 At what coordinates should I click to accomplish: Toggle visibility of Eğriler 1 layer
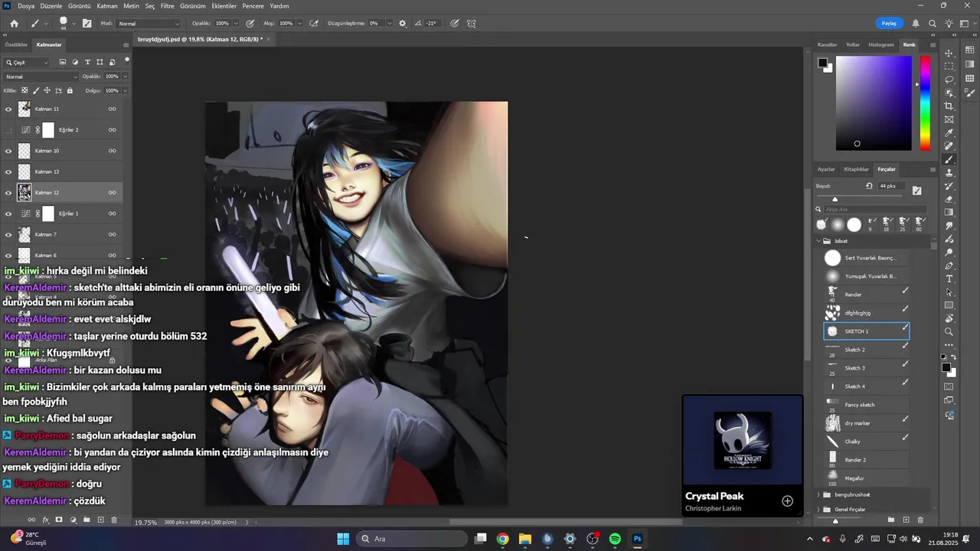coord(8,214)
